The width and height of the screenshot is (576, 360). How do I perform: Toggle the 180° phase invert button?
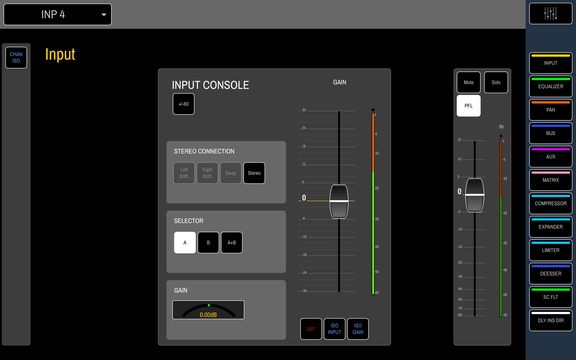click(311, 329)
